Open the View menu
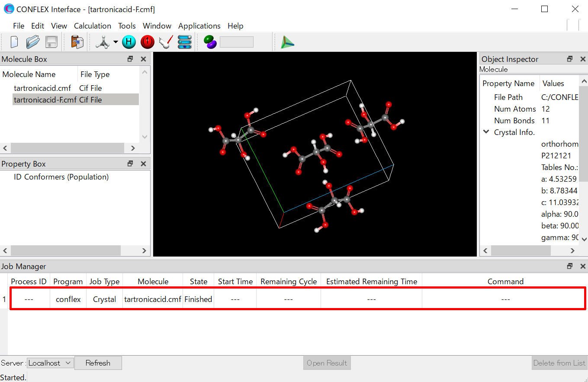Image resolution: width=588 pixels, height=382 pixels. [59, 26]
